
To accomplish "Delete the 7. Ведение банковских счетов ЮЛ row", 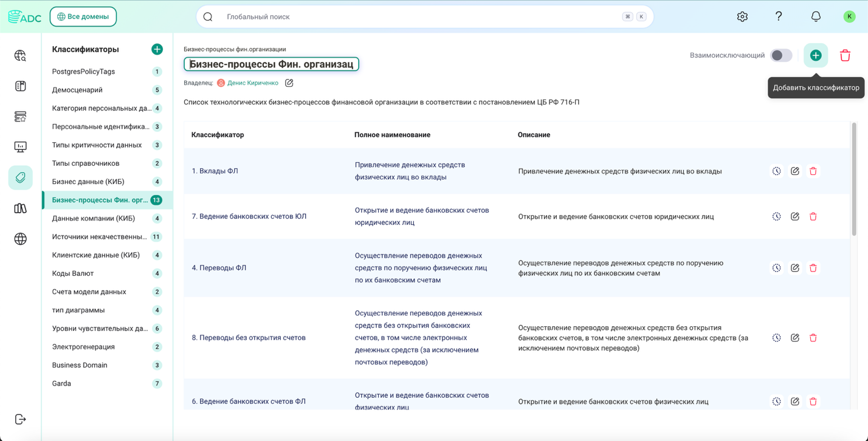I will [813, 216].
